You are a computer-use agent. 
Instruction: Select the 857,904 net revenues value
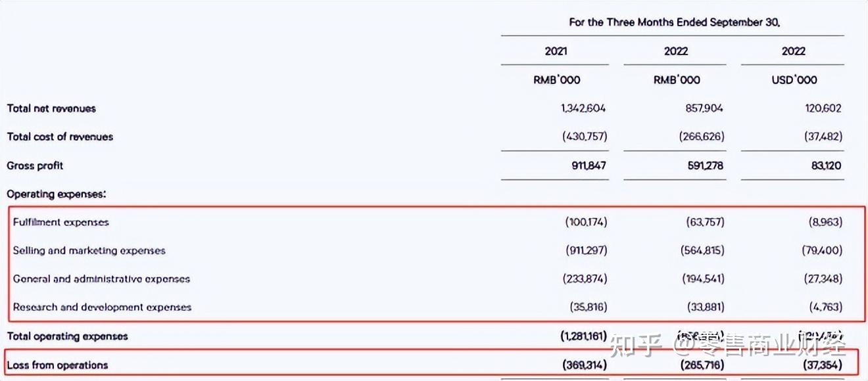click(704, 108)
